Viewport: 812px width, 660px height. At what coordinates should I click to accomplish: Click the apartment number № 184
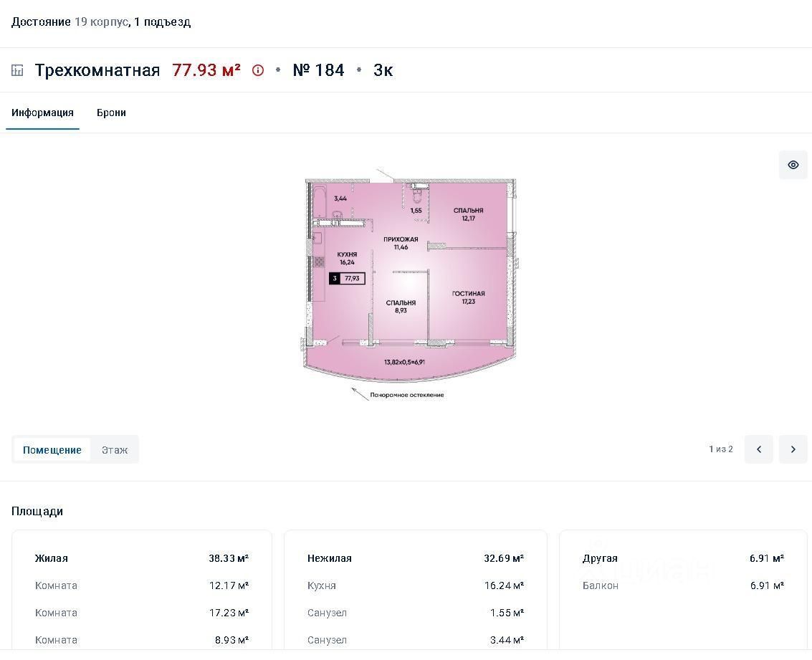point(318,70)
